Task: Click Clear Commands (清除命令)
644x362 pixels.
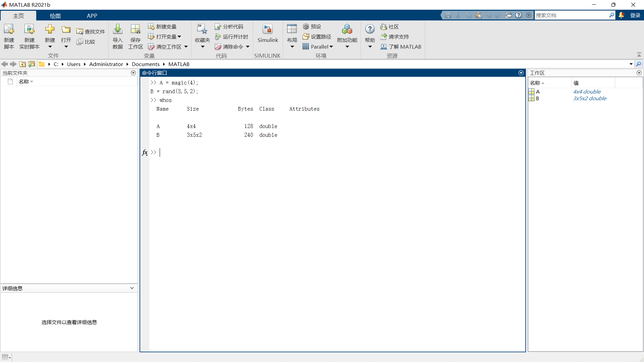Action: [x=229, y=47]
